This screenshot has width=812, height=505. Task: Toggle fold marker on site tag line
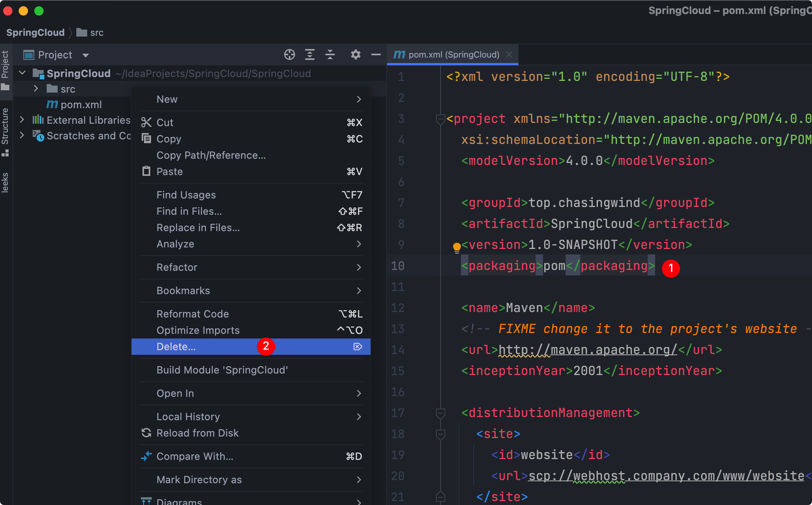[440, 434]
